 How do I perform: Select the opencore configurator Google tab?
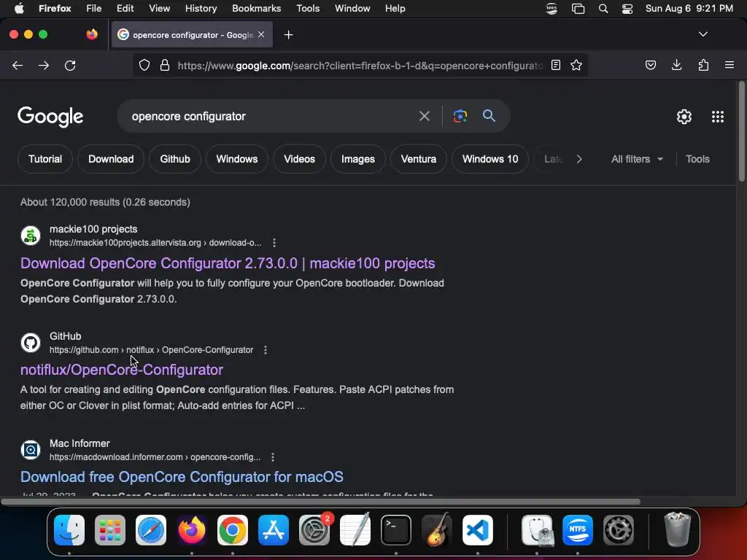point(192,35)
